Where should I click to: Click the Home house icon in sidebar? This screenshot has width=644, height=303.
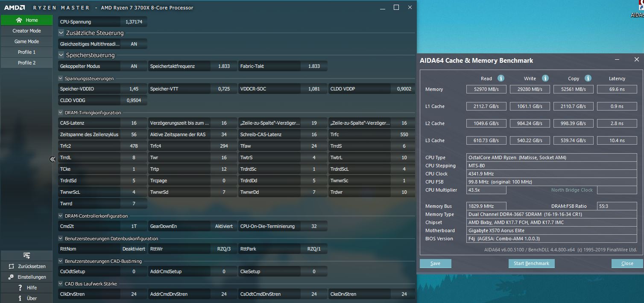click(19, 20)
